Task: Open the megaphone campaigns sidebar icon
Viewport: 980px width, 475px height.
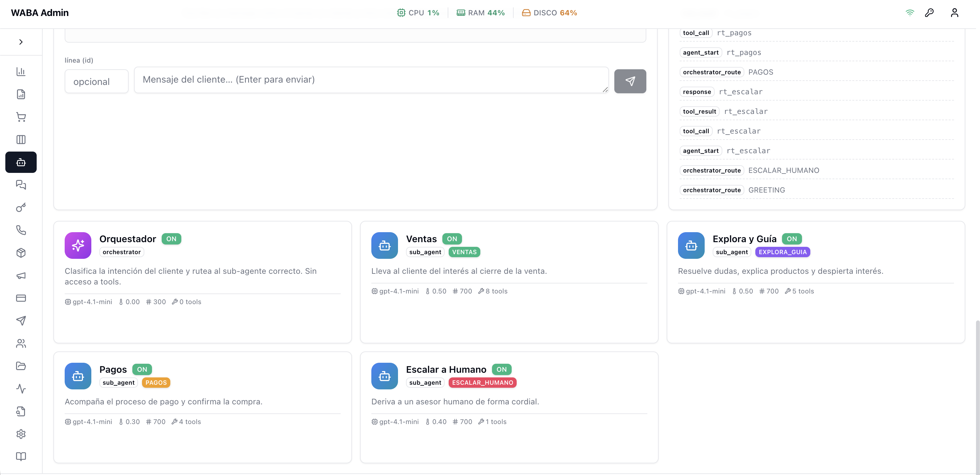Action: (21, 275)
